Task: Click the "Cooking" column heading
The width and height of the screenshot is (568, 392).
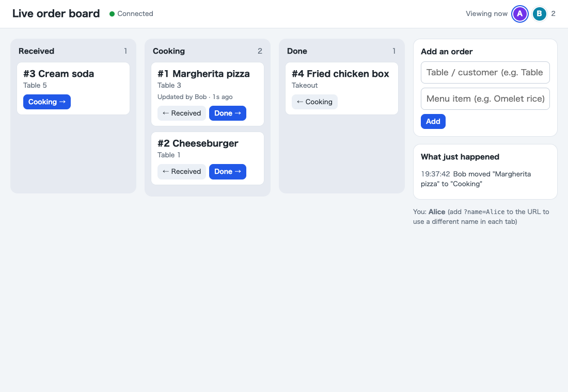Action: [169, 51]
